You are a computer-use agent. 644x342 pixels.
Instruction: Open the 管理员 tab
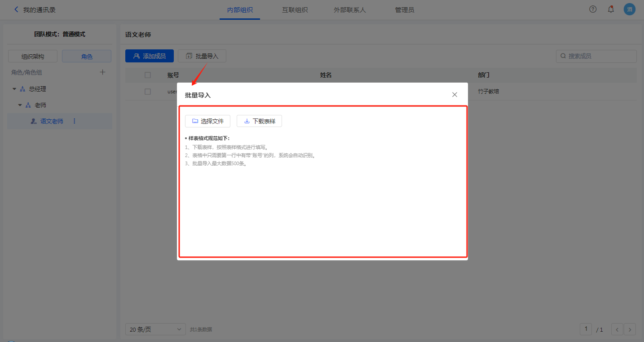[x=405, y=10]
